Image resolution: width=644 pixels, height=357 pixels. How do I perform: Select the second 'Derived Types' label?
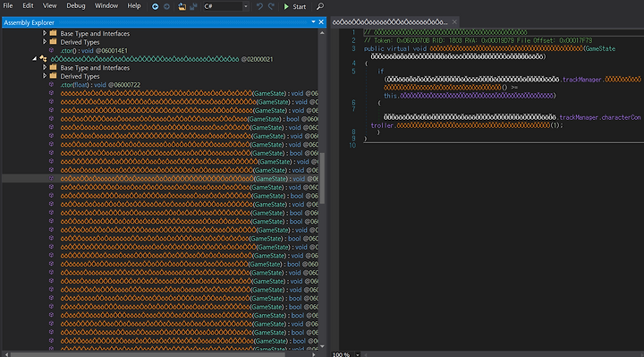point(80,76)
